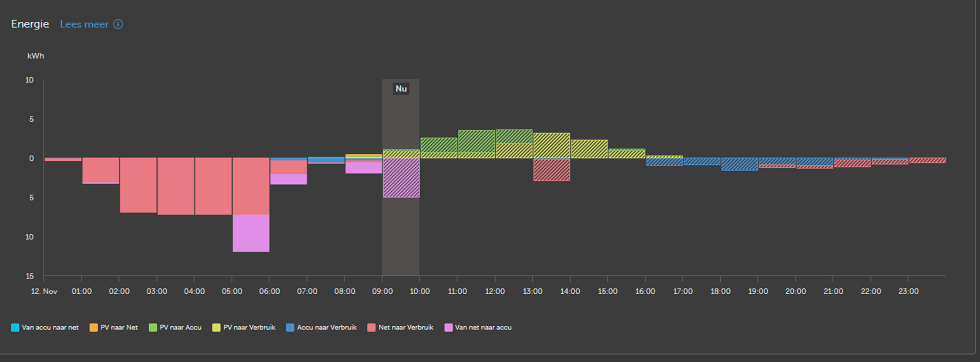
Task: Click the Energie heading
Action: [x=30, y=24]
